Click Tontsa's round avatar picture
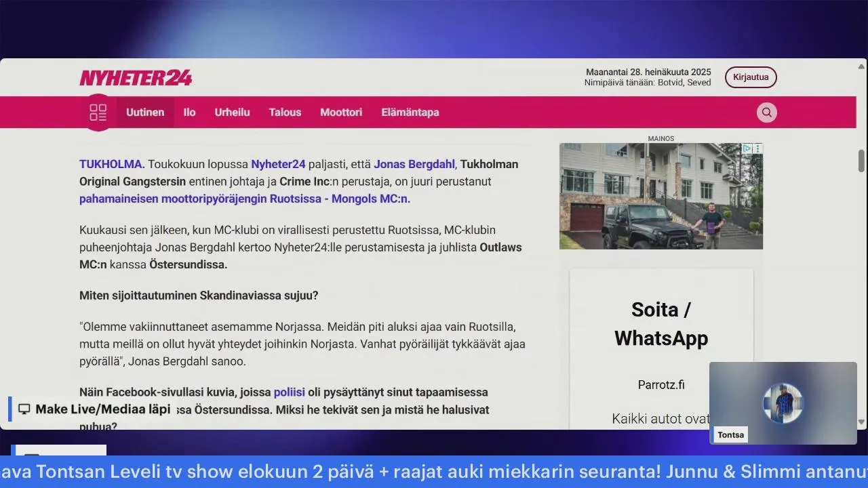The image size is (868, 488). pos(783,403)
